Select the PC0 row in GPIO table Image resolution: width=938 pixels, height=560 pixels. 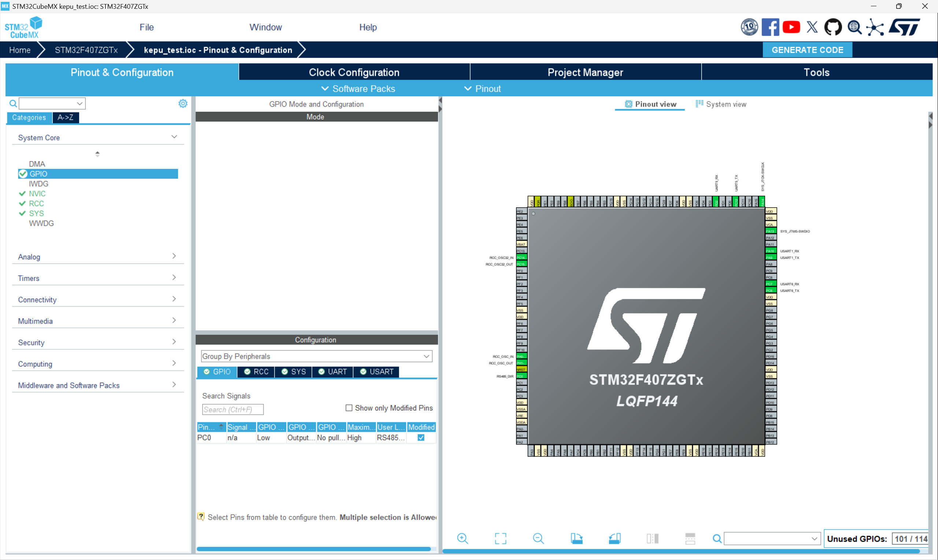tap(316, 438)
